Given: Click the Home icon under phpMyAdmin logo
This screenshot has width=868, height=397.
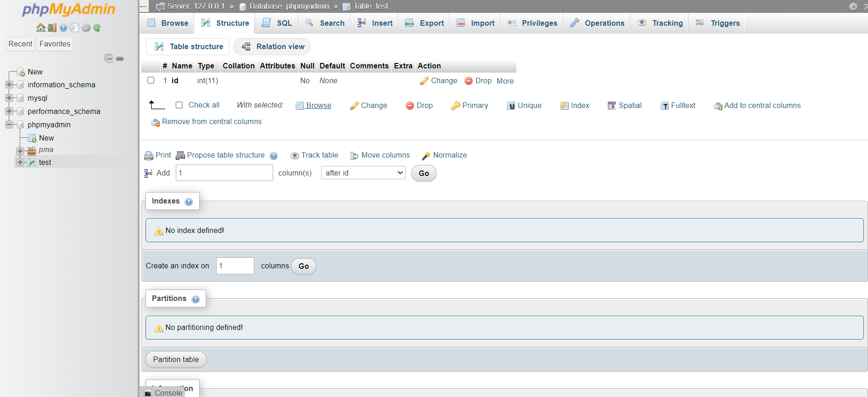Looking at the screenshot, I should [41, 28].
